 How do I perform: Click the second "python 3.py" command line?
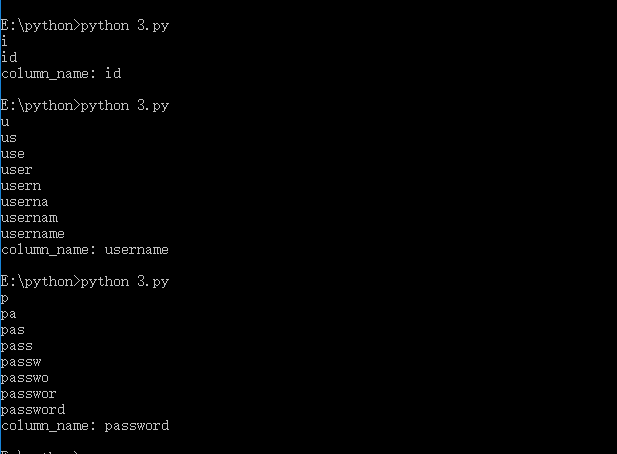[85, 105]
